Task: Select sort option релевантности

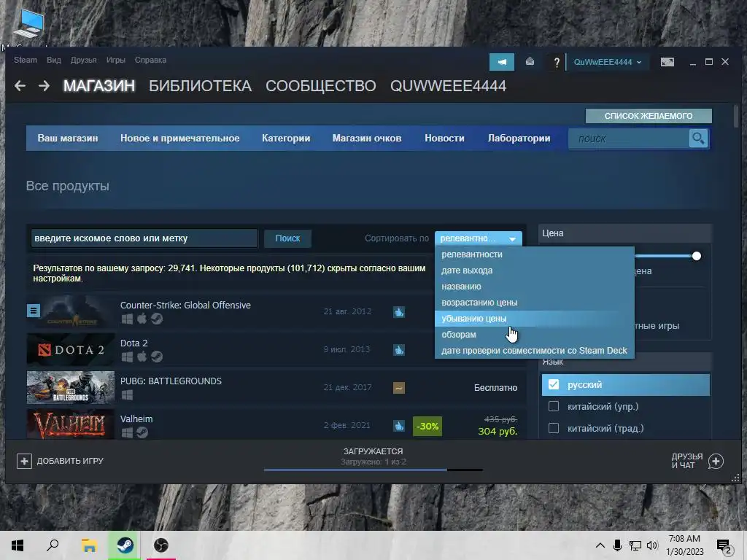Action: coord(535,254)
